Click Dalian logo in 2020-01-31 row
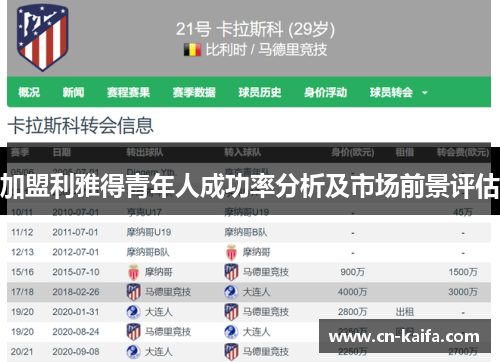Screen dimensions: 500x362 tap(133, 312)
